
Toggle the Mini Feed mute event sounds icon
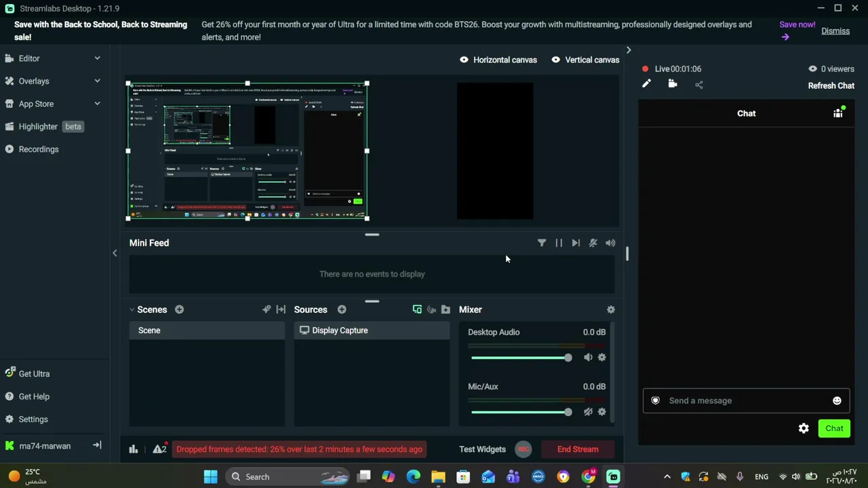pos(593,243)
